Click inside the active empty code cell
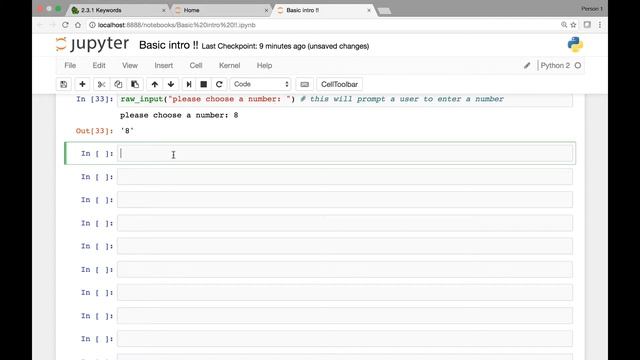 345,153
